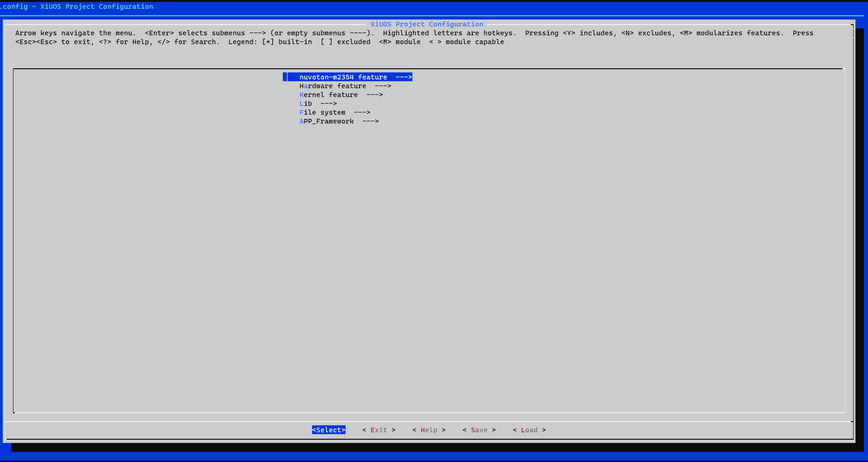
Task: Click the 'Legend: [*] built-in' text
Action: coord(270,42)
